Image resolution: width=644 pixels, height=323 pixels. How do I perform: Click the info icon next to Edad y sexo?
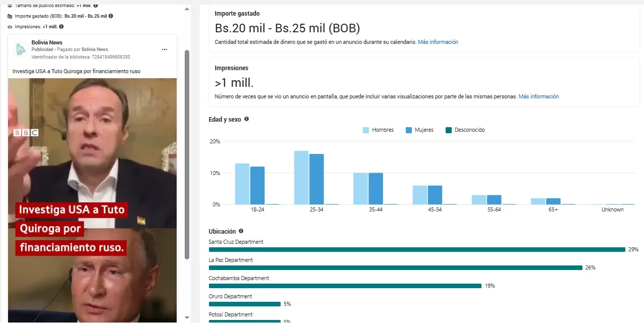(x=246, y=119)
